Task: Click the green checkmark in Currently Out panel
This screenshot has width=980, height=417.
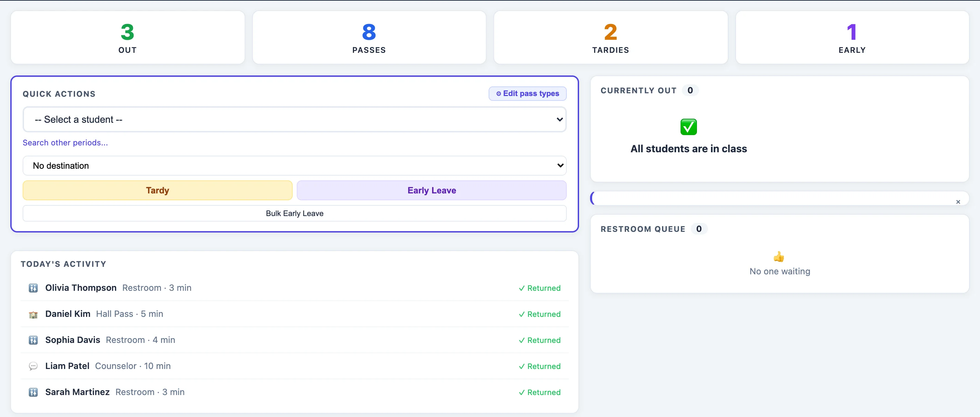Action: click(x=688, y=127)
